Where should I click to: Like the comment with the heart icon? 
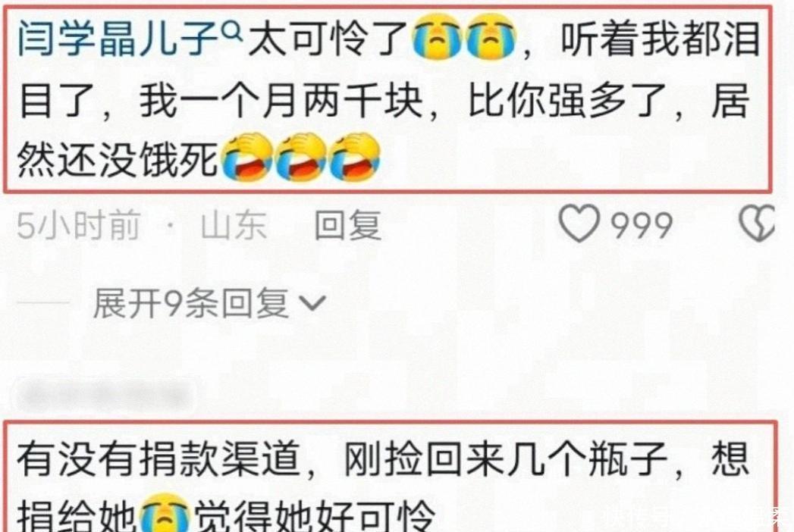click(579, 224)
